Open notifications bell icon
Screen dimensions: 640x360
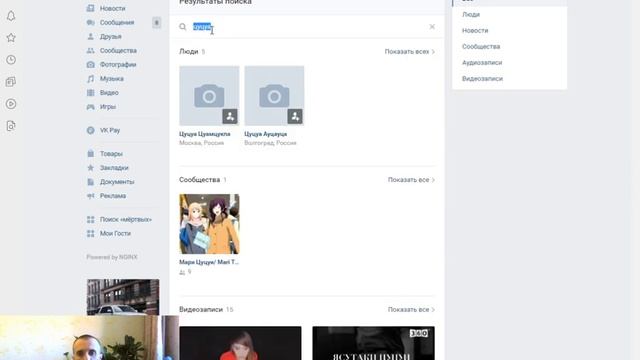coord(11,16)
